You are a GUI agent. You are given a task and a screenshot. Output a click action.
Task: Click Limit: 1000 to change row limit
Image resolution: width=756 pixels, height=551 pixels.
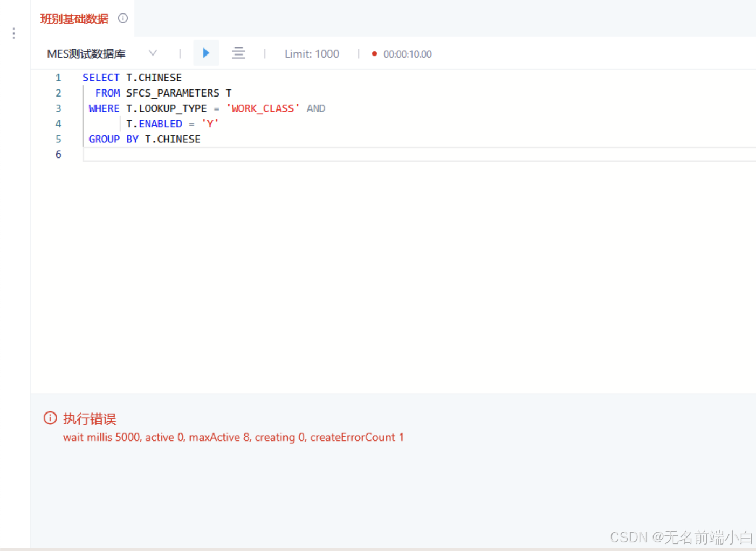[312, 53]
